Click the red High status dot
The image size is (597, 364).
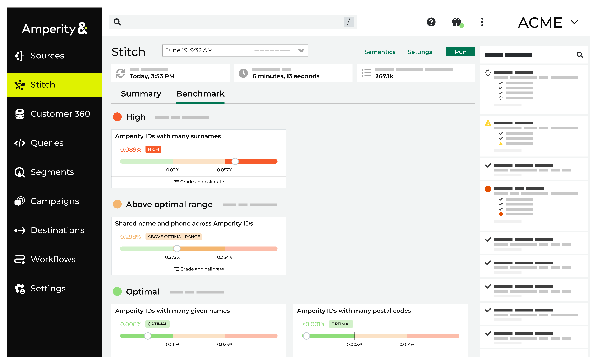coord(117,117)
